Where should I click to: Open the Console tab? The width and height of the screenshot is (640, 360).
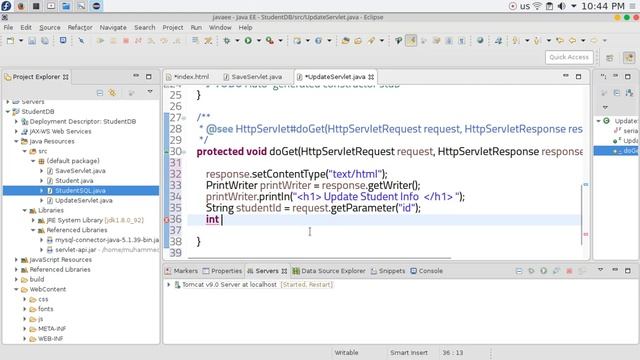point(427,271)
